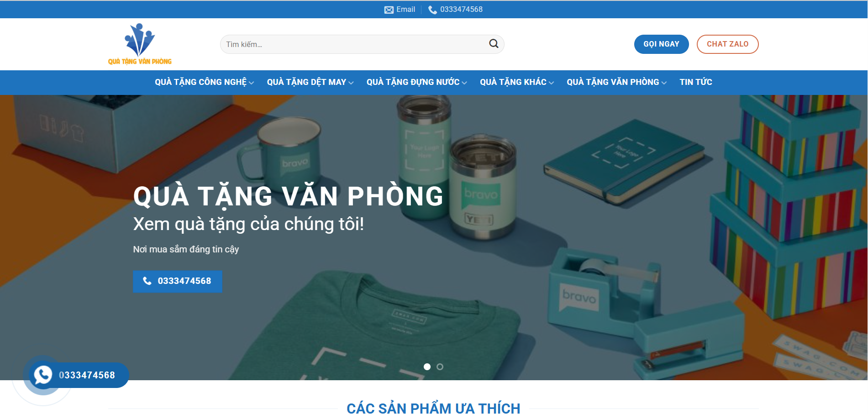The height and width of the screenshot is (414, 868).
Task: Click phone icon on banner call button
Action: point(147,281)
